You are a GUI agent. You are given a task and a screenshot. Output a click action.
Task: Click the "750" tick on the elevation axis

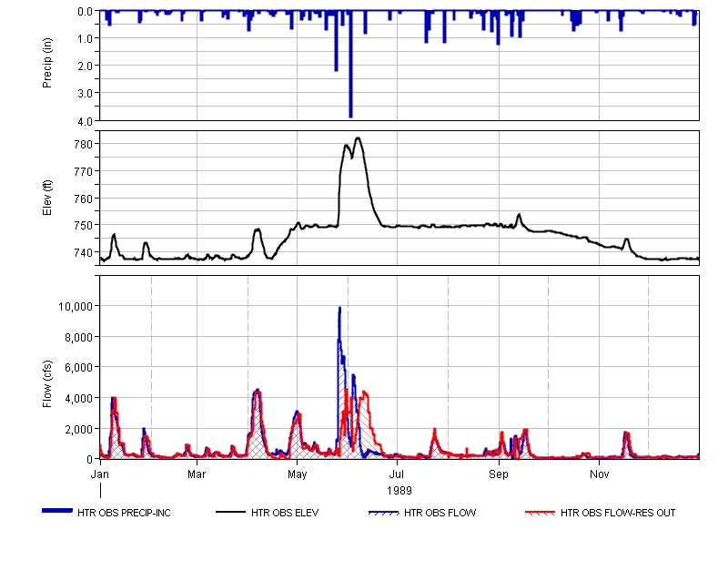click(x=84, y=225)
